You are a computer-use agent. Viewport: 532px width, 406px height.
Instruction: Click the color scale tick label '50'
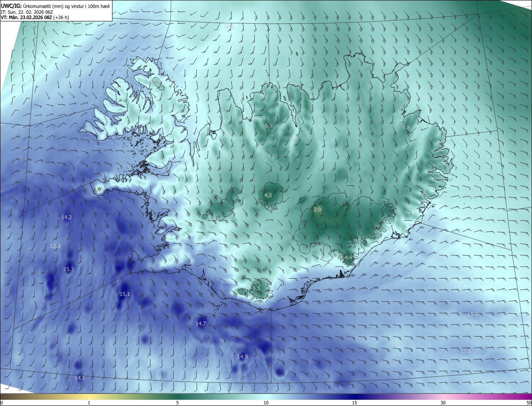529,403
